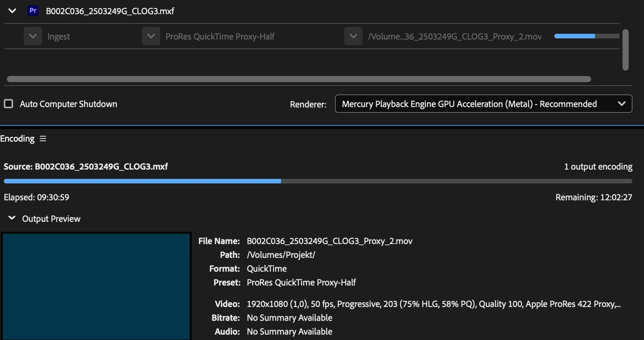Collapse the B002C036_2503249G_CLOG3.mxf queue item
Viewport: 644px width, 340px height.
[x=12, y=11]
